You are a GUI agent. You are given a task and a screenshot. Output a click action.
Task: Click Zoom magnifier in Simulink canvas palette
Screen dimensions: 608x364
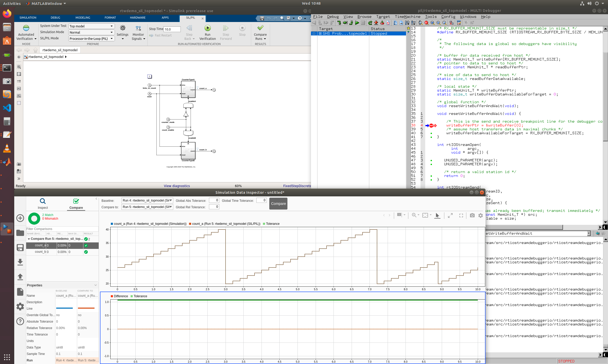pos(19,67)
